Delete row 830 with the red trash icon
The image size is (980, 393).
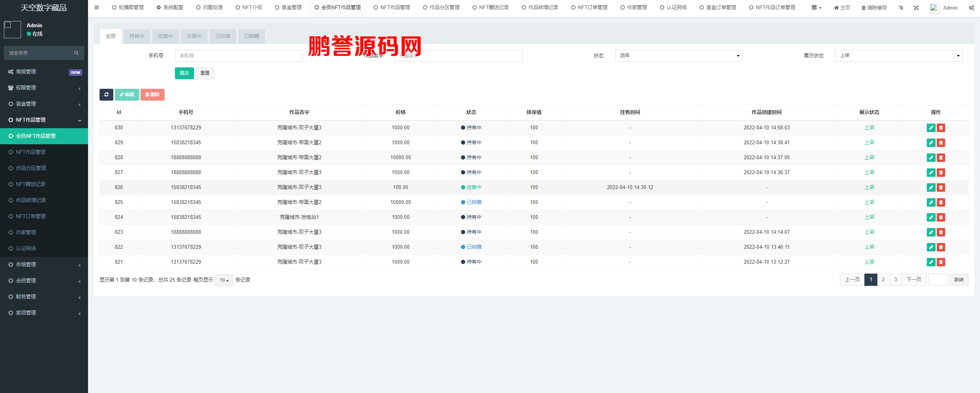coord(941,128)
